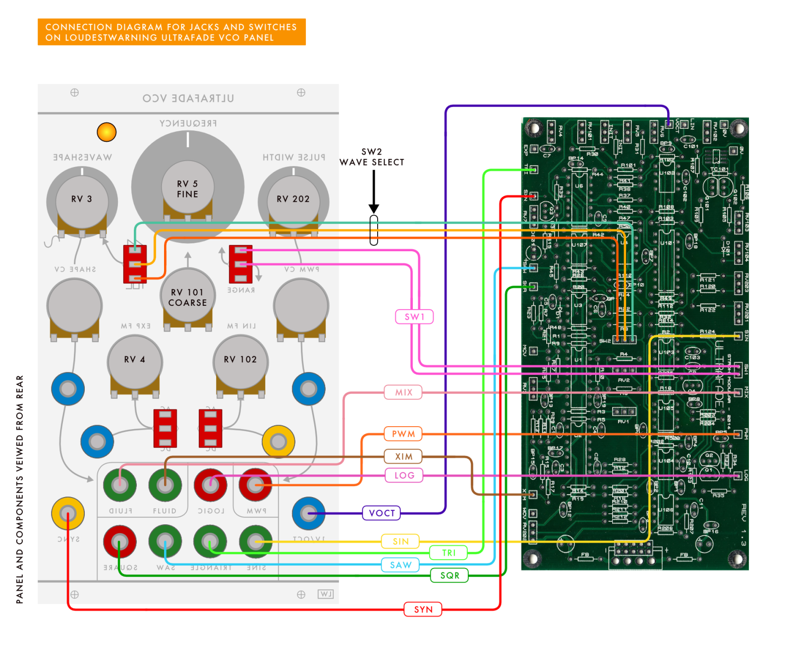
Task: Click the dark green SQR wire label
Action: coord(450,575)
